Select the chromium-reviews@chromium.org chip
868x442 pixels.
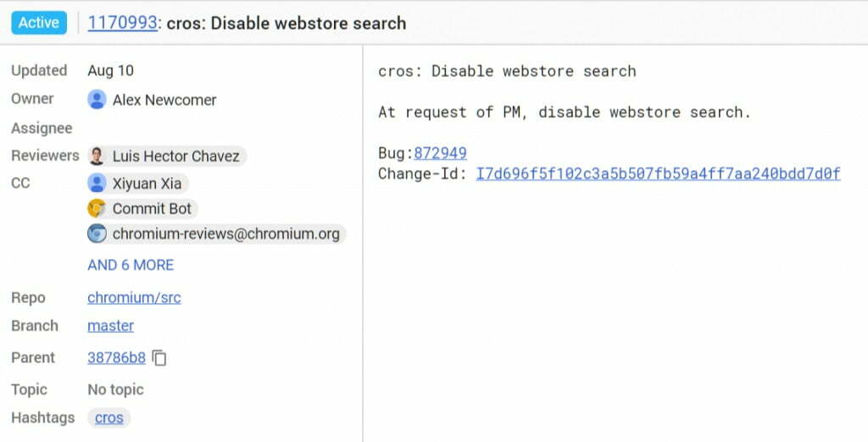click(217, 234)
